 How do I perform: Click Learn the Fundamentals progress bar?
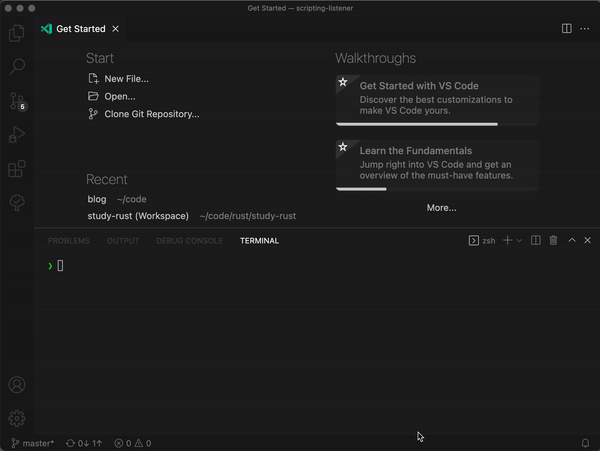coord(437,189)
